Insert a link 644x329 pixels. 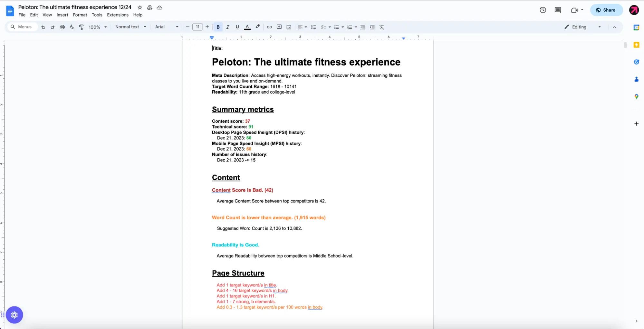(x=269, y=27)
